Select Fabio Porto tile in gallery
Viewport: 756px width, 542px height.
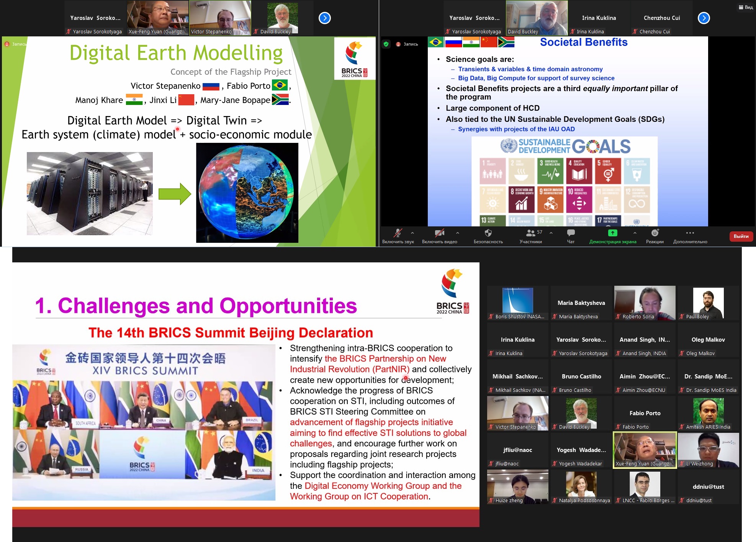(x=645, y=413)
